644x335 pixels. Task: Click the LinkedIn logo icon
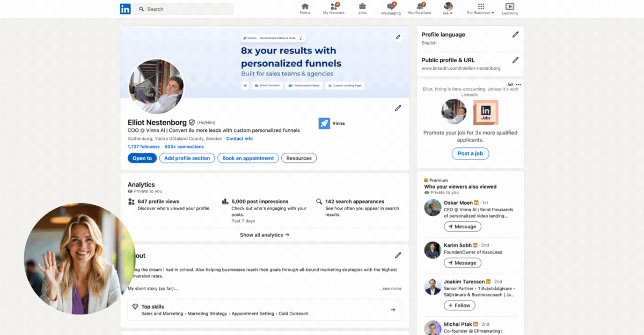[125, 9]
